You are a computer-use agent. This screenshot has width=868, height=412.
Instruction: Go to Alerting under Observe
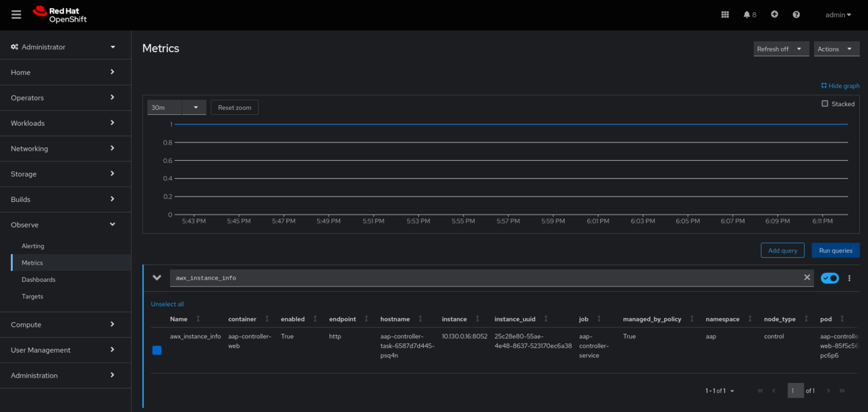(x=32, y=246)
